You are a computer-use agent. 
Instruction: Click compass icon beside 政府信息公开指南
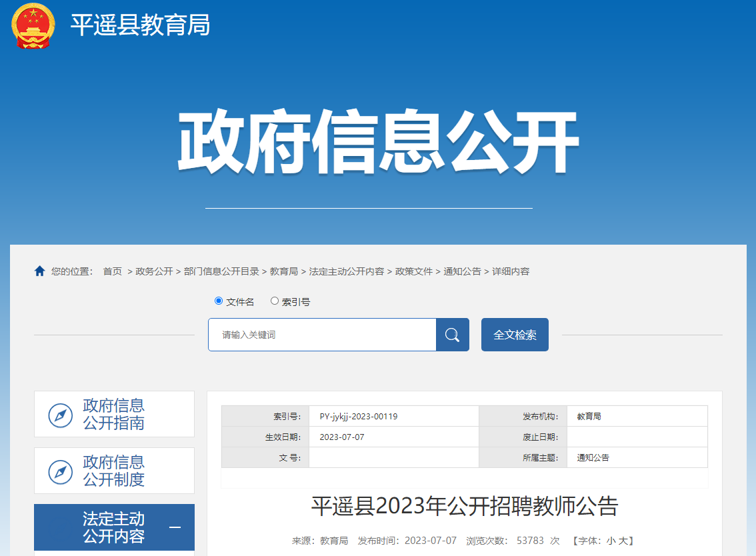(x=61, y=415)
